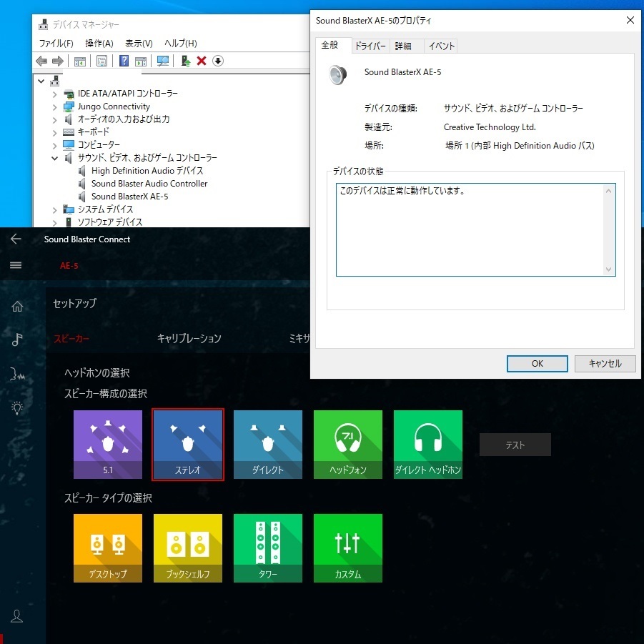Select the タワー speaker type tile

pyautogui.click(x=268, y=548)
